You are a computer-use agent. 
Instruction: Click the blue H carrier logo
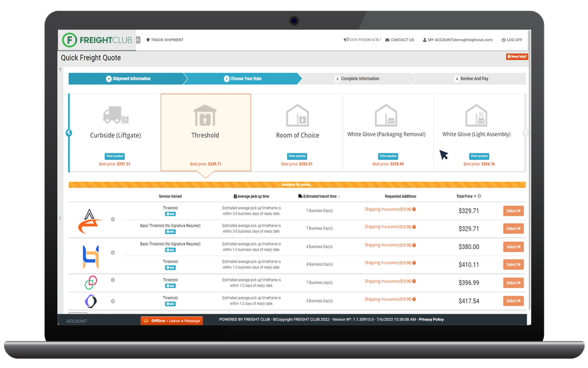point(91,257)
